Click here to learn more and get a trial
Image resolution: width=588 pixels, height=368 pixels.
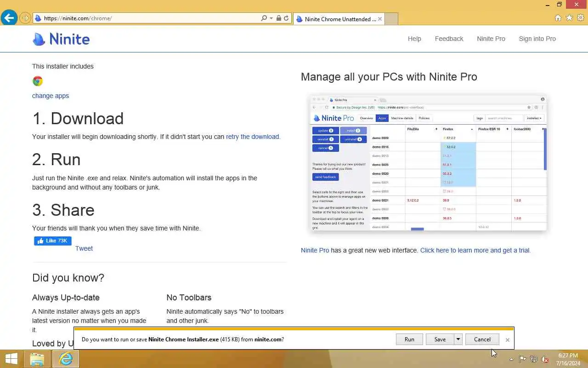[x=475, y=250]
